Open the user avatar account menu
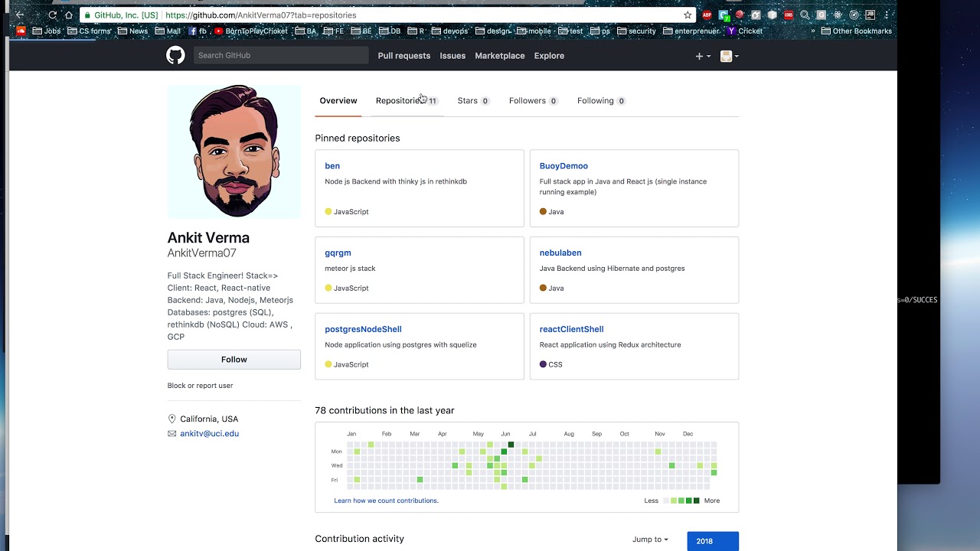 729,56
